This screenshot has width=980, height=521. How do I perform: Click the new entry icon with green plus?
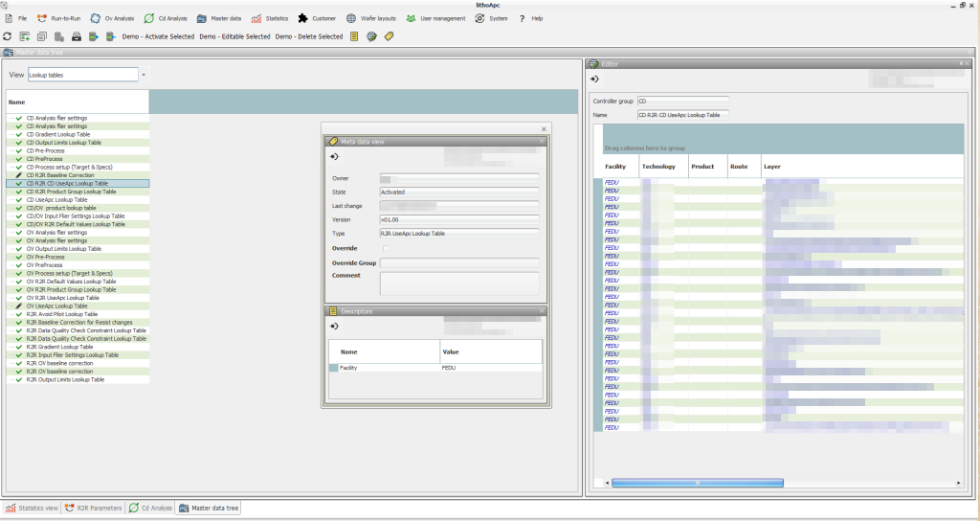24,37
